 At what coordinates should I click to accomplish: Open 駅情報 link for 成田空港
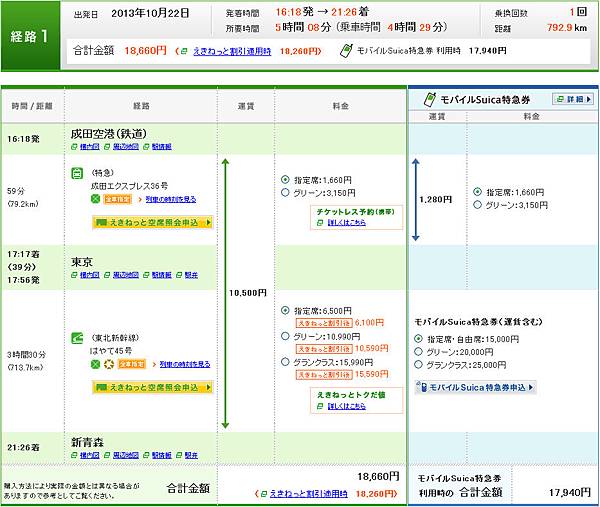pos(161,147)
